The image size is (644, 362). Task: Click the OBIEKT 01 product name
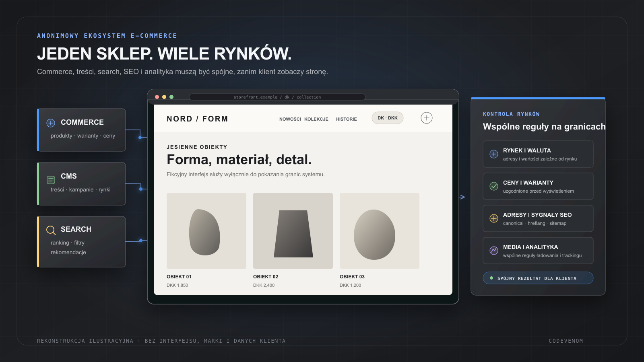(179, 277)
